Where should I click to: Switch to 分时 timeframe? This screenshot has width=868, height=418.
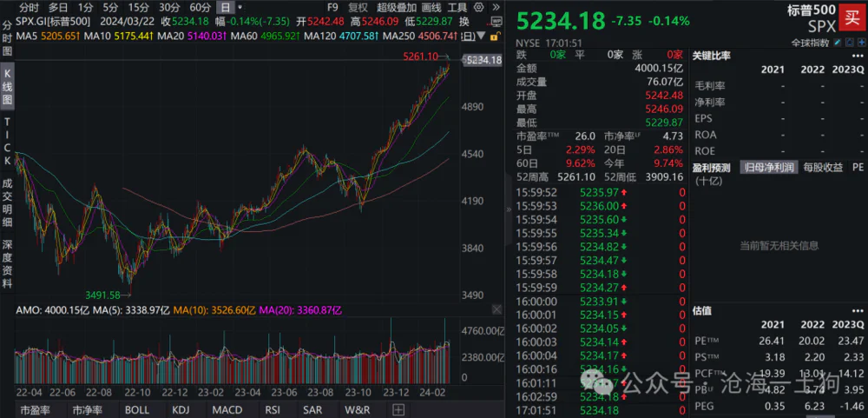click(x=29, y=8)
